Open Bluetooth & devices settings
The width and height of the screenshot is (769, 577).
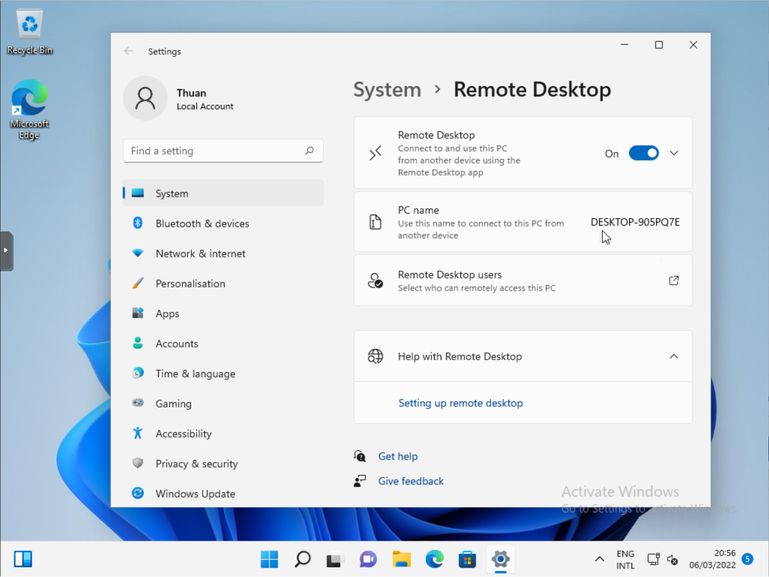click(x=202, y=224)
